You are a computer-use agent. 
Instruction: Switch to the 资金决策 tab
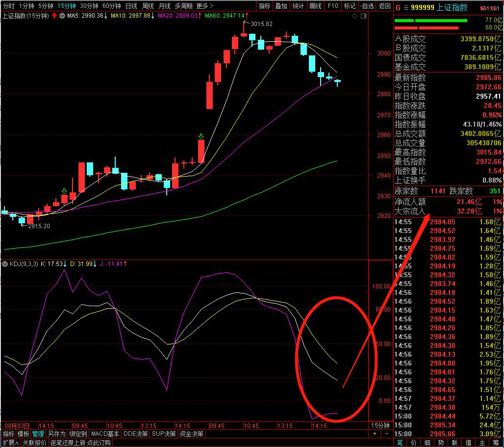tap(192, 434)
